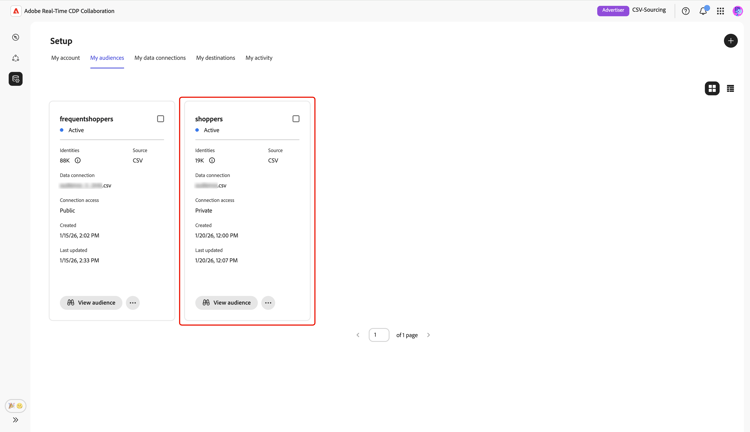The image size is (750, 432).
Task: Show identities info for frequentshoppers
Action: click(77, 161)
